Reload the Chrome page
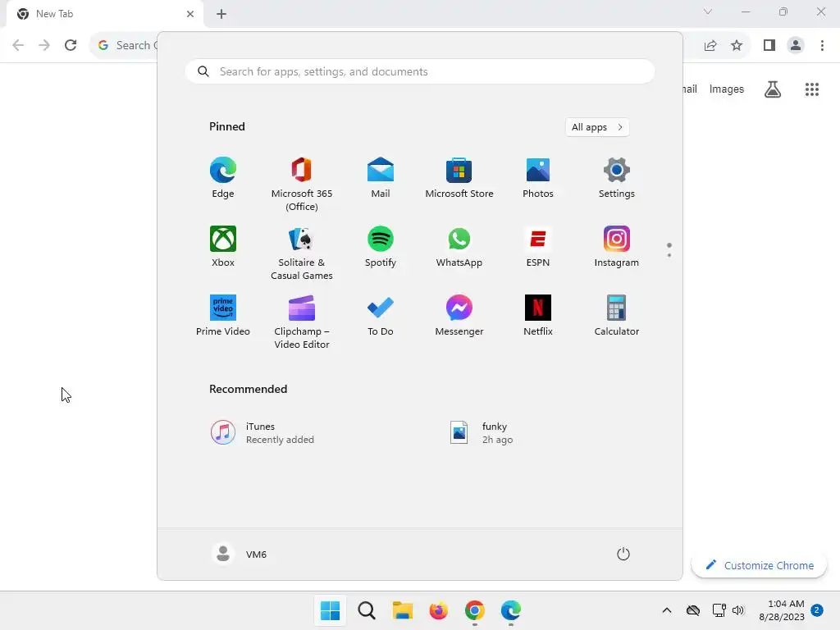Viewport: 840px width, 630px height. pos(71,45)
